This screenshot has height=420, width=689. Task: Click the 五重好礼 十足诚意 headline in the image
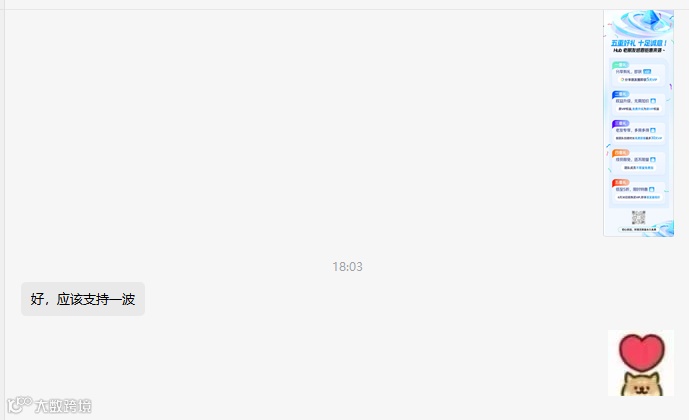pyautogui.click(x=639, y=43)
